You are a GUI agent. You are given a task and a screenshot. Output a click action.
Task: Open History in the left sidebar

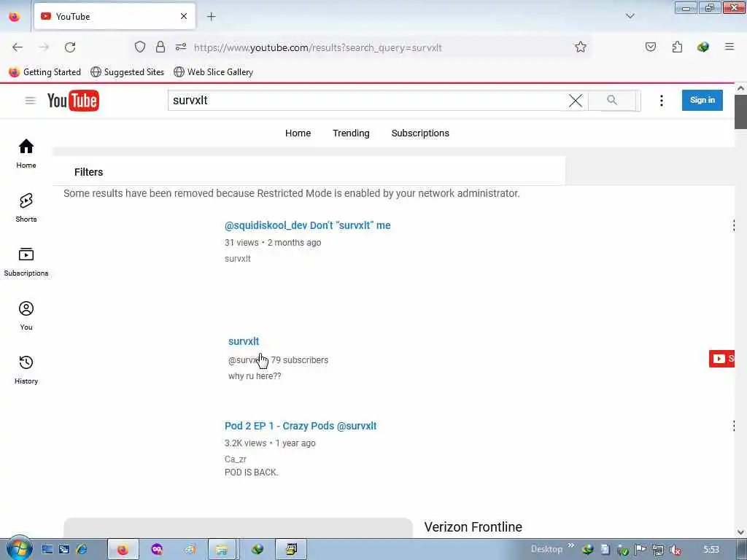26,370
